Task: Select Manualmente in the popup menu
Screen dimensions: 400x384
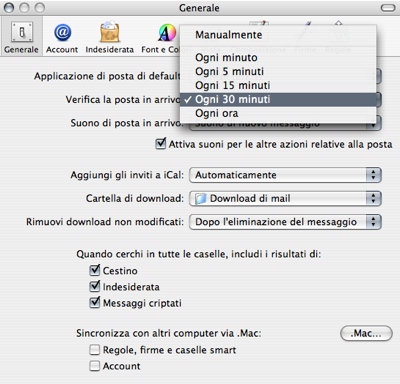Action: point(278,35)
